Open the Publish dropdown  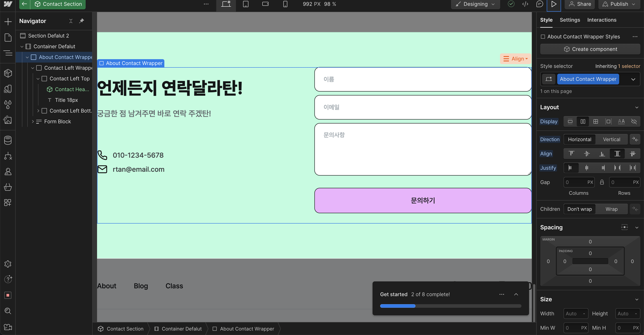(x=619, y=4)
